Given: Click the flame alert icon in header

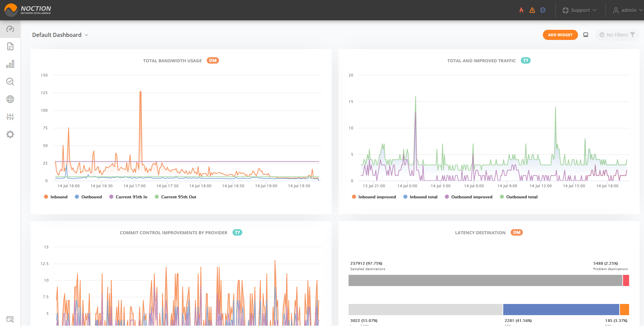Looking at the screenshot, I should tap(521, 10).
